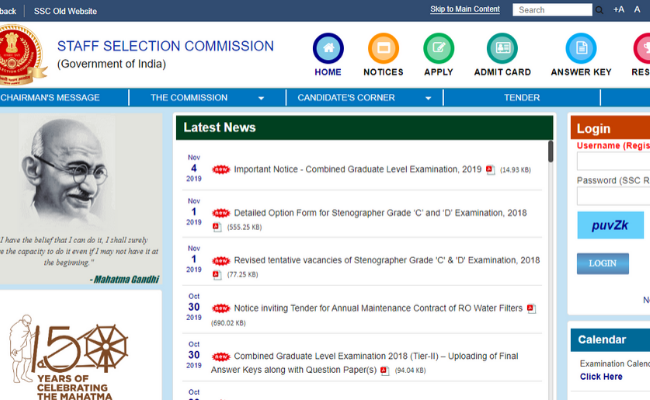Follow the Skip to Main Content link
The height and width of the screenshot is (400, 650).
point(465,9)
